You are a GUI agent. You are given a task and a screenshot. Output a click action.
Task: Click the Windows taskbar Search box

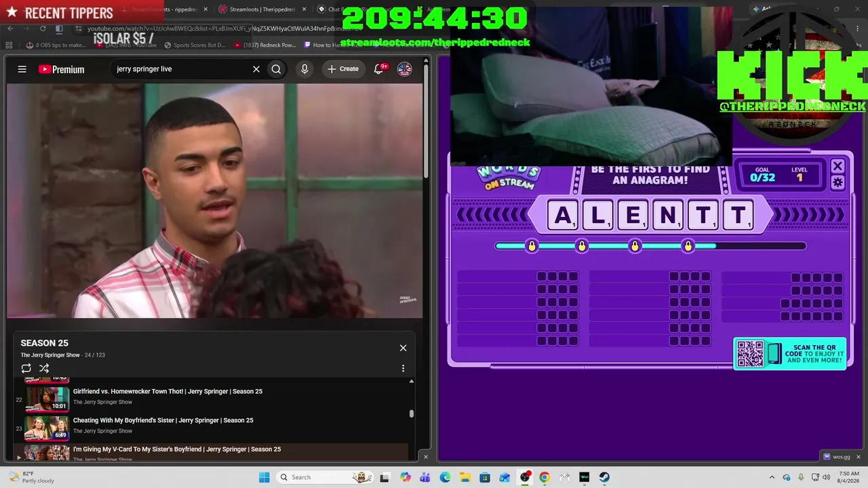pos(325,477)
